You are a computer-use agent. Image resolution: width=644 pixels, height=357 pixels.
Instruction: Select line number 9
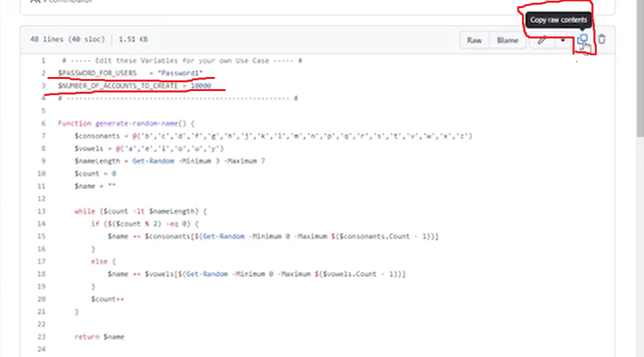pyautogui.click(x=43, y=161)
